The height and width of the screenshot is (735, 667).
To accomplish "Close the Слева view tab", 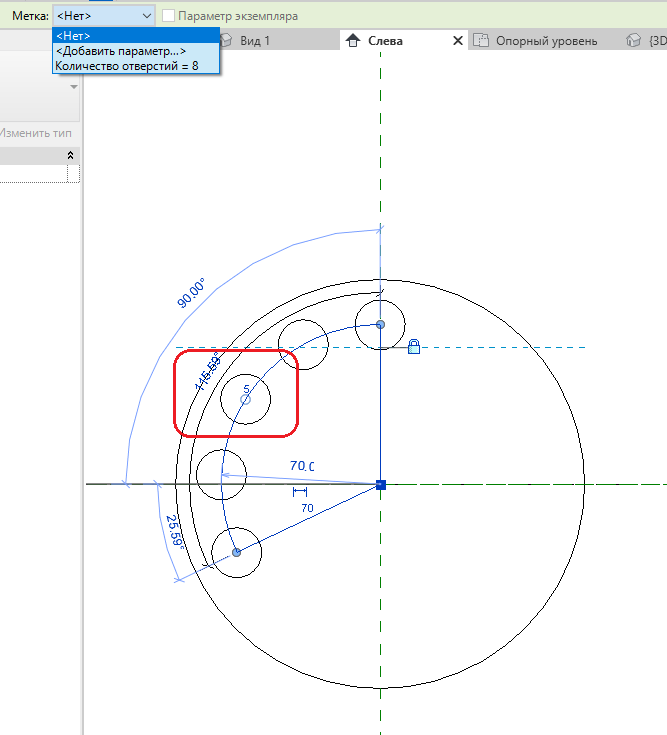I will [458, 41].
